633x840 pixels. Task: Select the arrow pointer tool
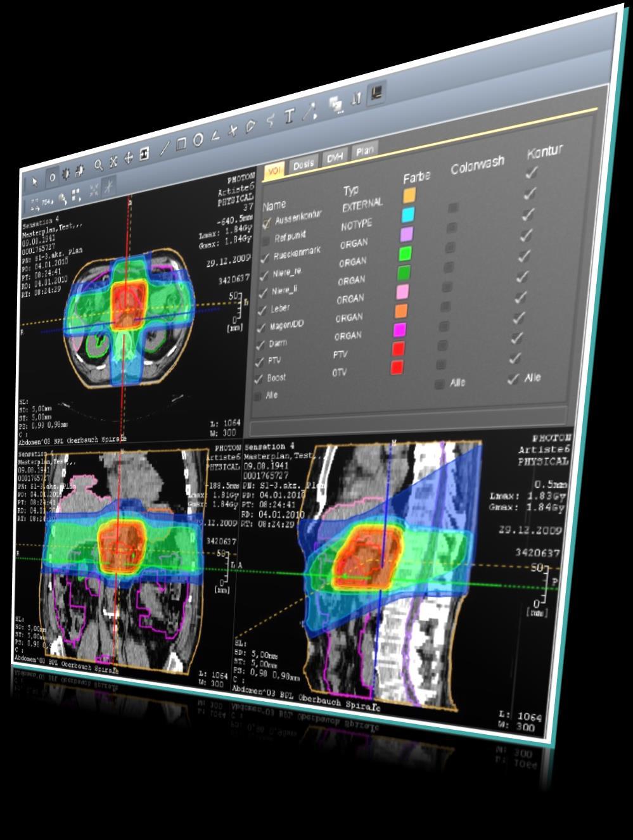tap(35, 182)
